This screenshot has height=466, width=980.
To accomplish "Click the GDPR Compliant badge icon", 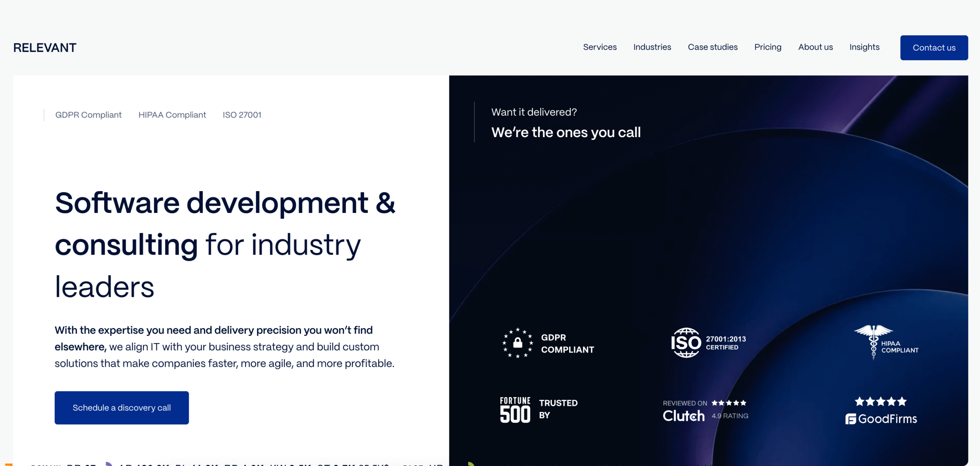I will (518, 343).
